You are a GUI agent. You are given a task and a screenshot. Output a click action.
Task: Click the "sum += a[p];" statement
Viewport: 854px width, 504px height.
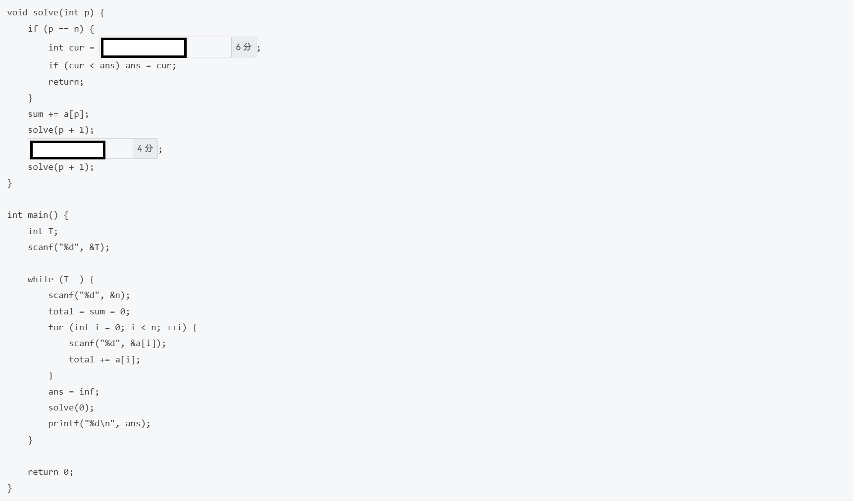point(58,114)
